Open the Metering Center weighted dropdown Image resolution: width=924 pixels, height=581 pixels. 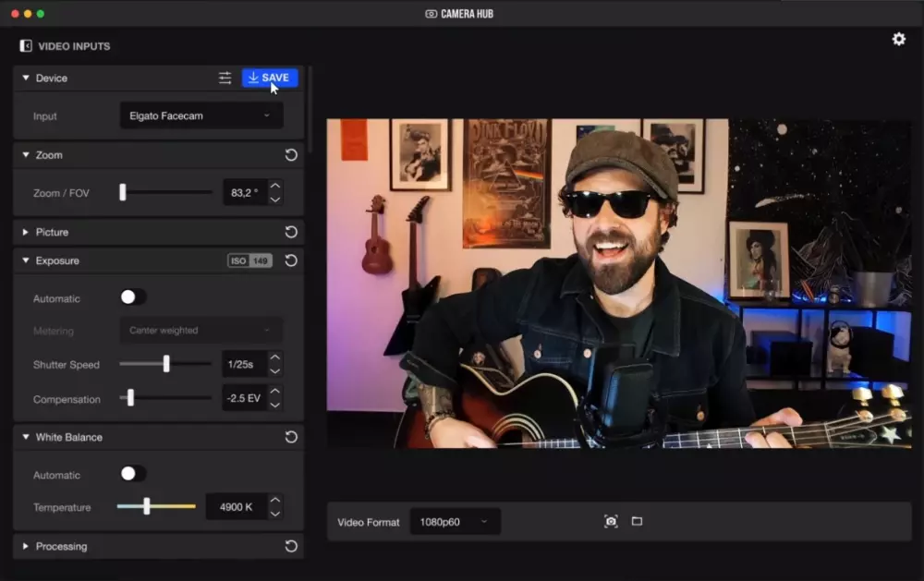pos(201,331)
